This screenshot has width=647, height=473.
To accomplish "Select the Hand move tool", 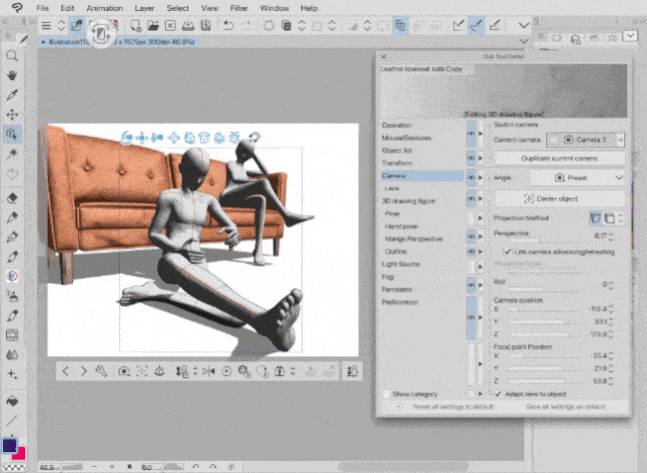I will pos(12,76).
